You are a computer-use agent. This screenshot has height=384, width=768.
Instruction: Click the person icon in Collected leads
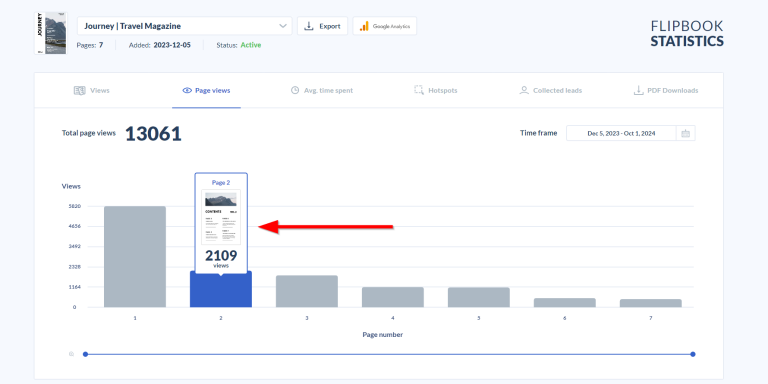click(524, 90)
